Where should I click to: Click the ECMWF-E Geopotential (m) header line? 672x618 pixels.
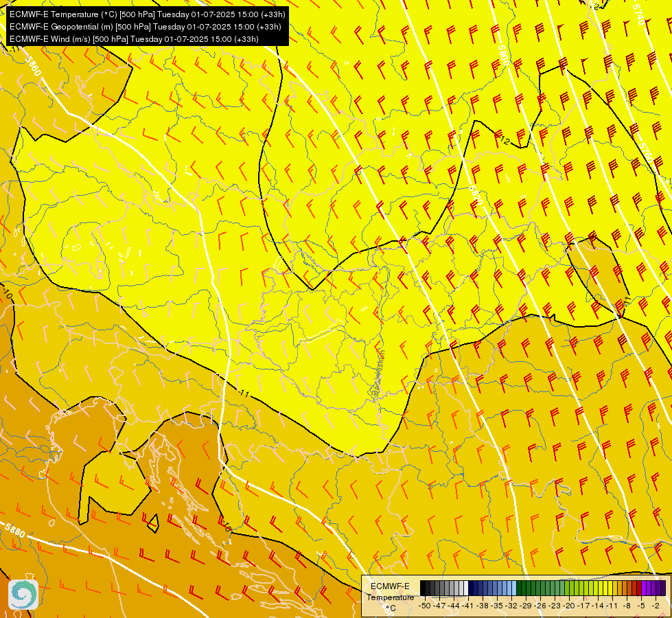click(146, 27)
